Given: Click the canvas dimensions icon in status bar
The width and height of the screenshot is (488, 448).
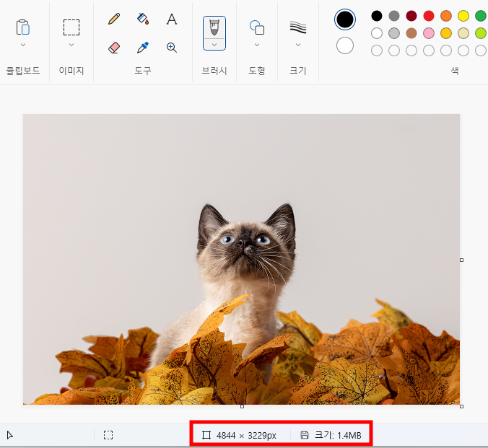Looking at the screenshot, I should (206, 435).
